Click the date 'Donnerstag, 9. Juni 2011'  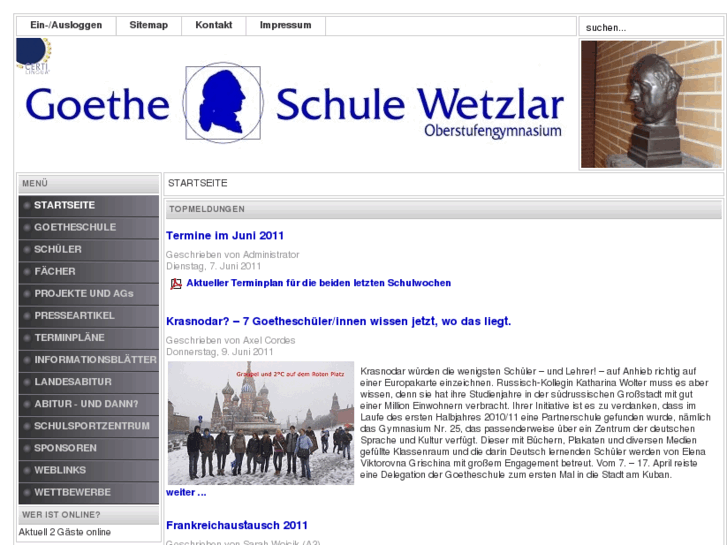click(x=219, y=352)
